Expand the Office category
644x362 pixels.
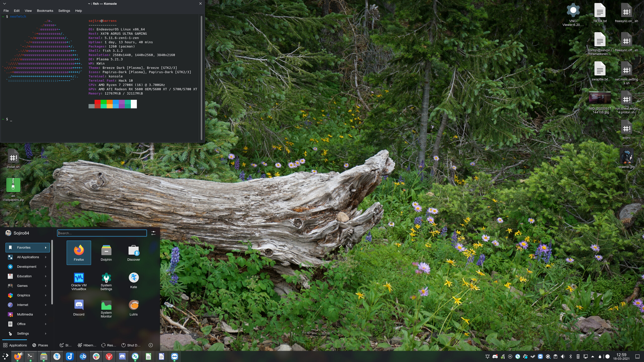click(28, 324)
